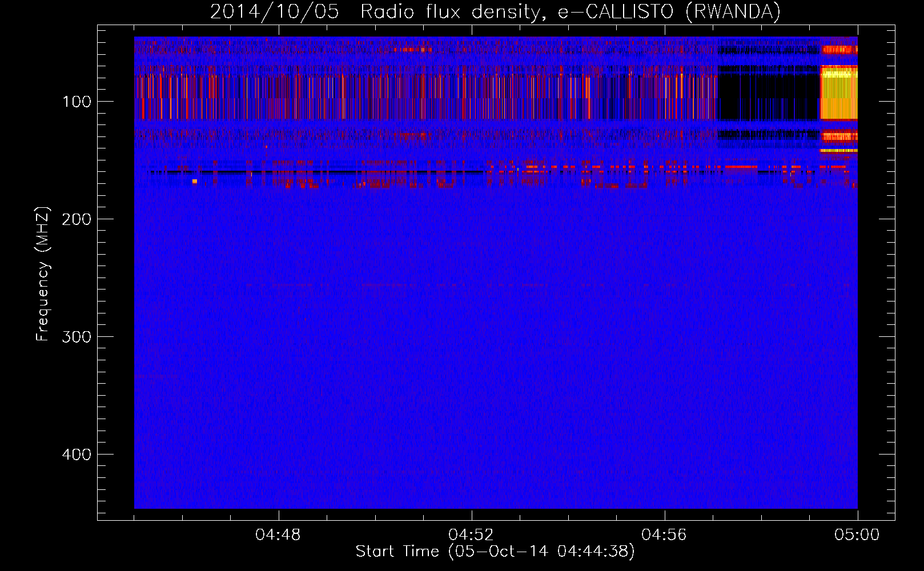Click the '04:52' time tick label
The image size is (924, 571).
[471, 535]
